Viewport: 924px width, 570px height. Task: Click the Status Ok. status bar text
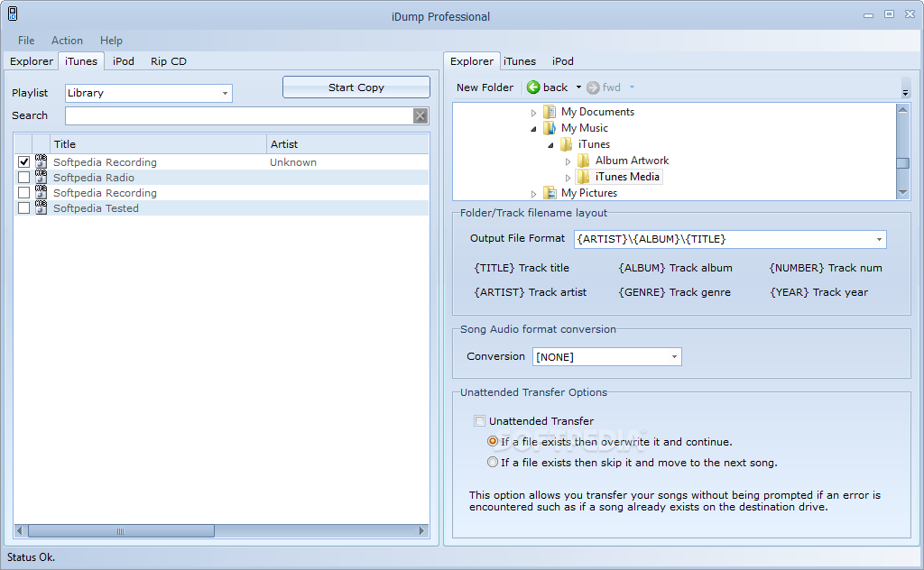[x=31, y=557]
